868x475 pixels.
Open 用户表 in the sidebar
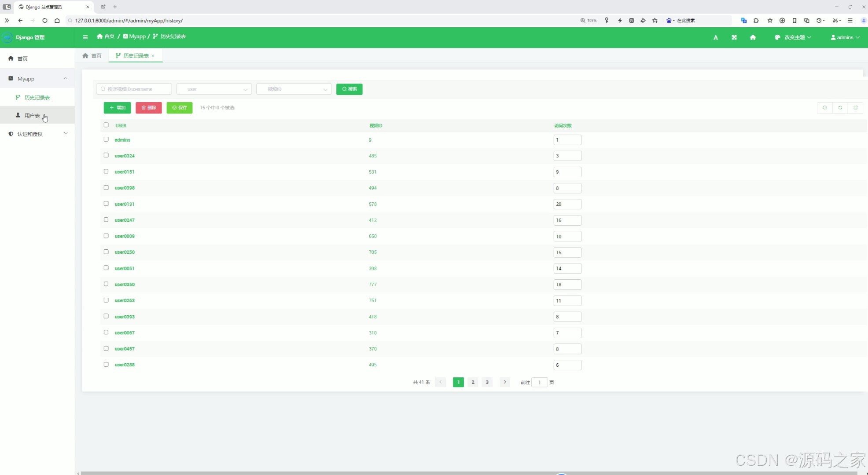[32, 115]
